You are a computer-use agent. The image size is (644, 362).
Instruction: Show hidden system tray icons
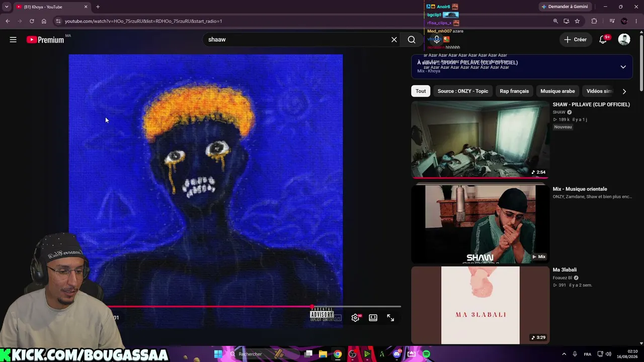(x=563, y=354)
